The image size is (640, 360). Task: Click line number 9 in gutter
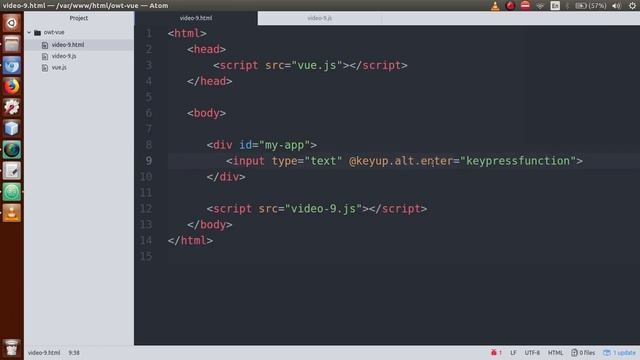point(149,161)
